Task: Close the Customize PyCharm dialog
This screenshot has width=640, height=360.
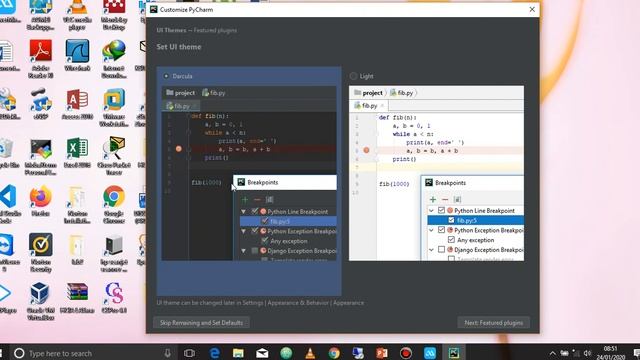Action: pos(532,9)
